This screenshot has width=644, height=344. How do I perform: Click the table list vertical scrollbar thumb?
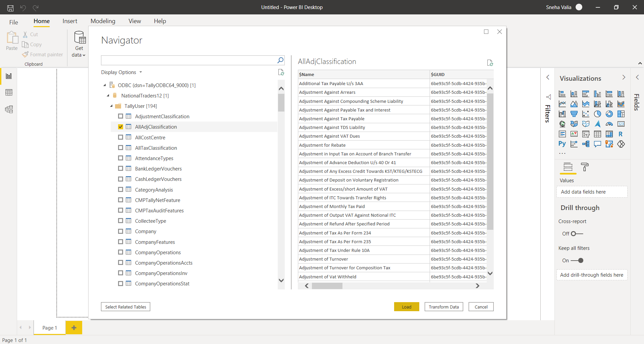point(281,102)
